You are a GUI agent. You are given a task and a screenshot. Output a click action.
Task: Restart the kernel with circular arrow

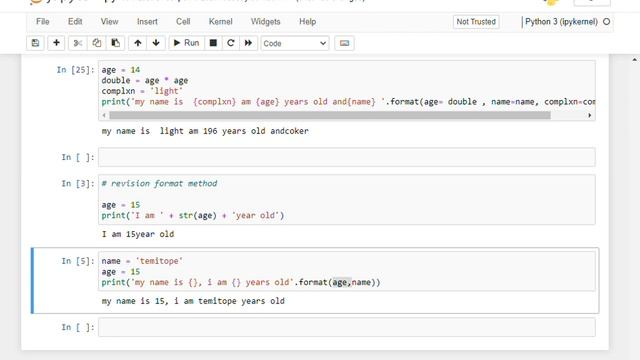231,43
